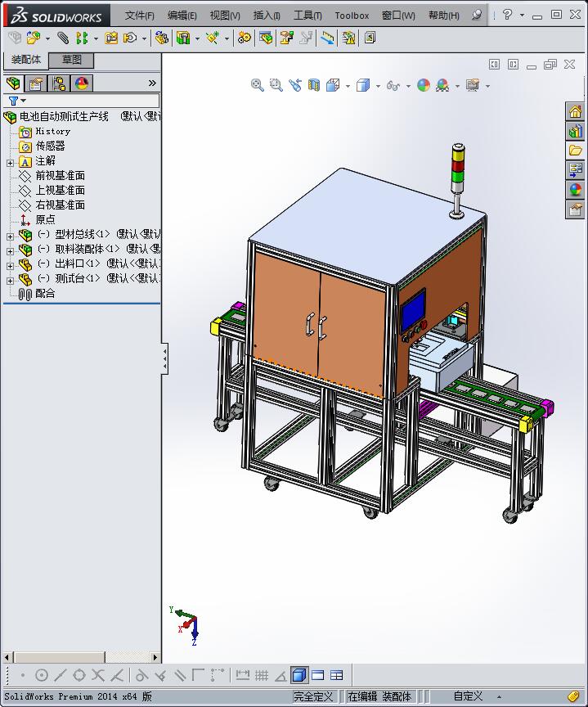Open the File Explorer folder task pane icon

[x=576, y=151]
